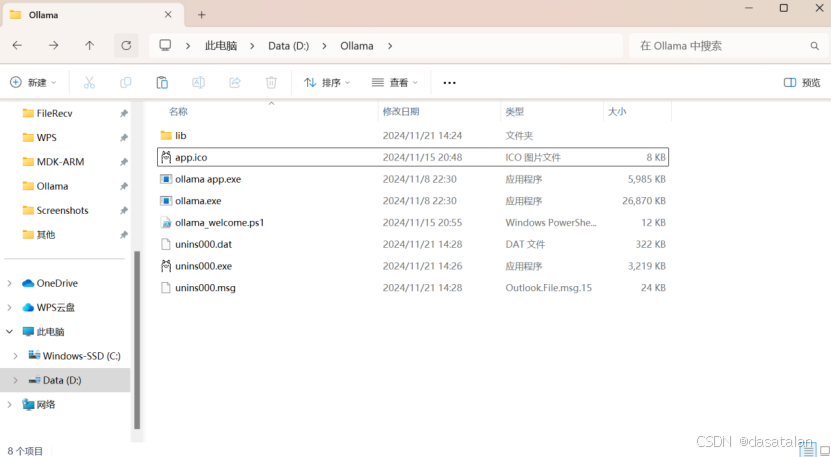The width and height of the screenshot is (831, 457).
Task: Expand the 网络 tree node
Action: click(x=10, y=405)
